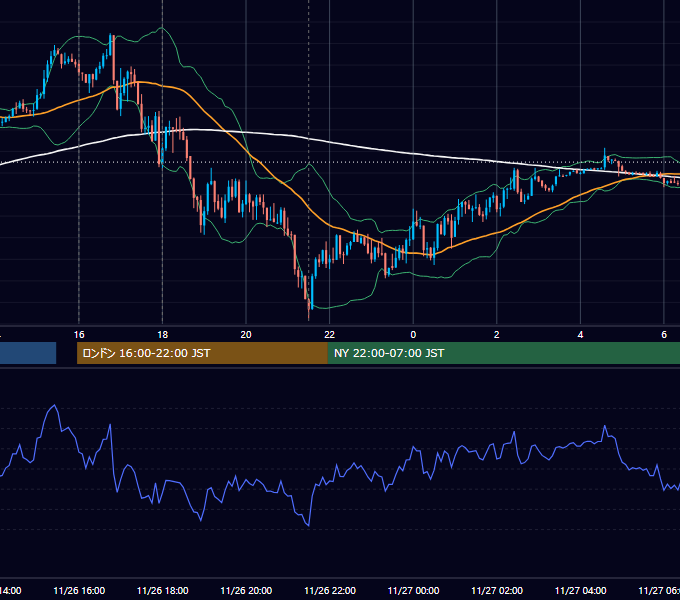Click the 11/27 02:00 date label
680x600 pixels.
pos(497,590)
